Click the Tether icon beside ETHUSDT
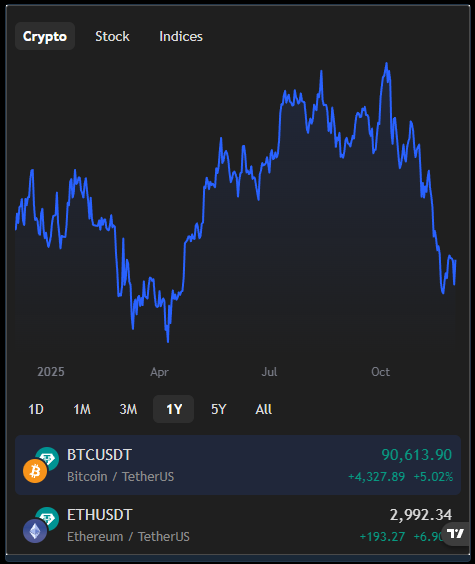Viewport: 475px width, 564px height. pos(49,517)
